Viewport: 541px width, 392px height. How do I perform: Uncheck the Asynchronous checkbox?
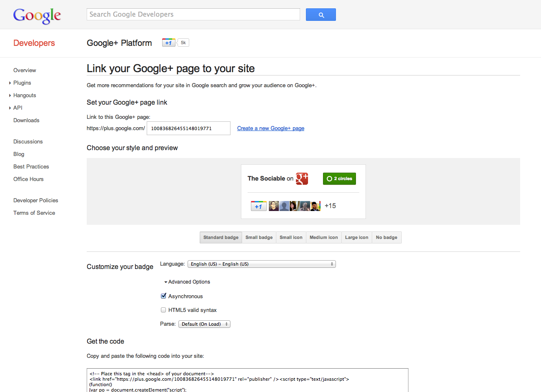click(x=163, y=296)
